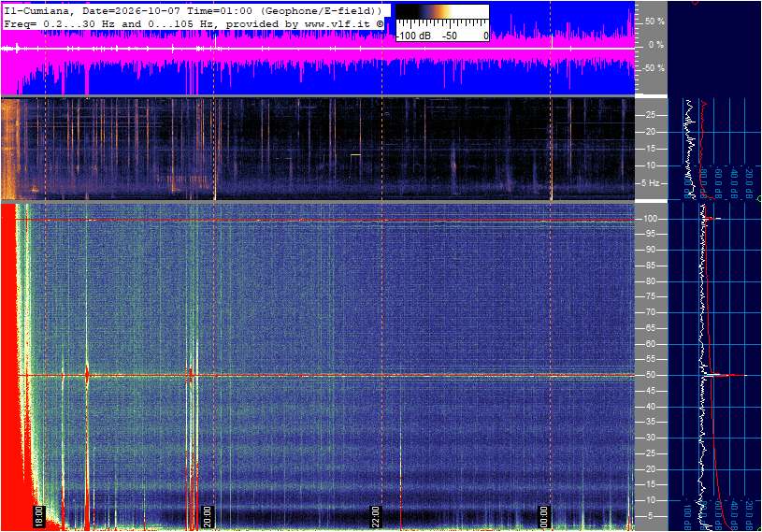Click the 18:00 time marker
The height and width of the screenshot is (532, 762).
(39, 516)
